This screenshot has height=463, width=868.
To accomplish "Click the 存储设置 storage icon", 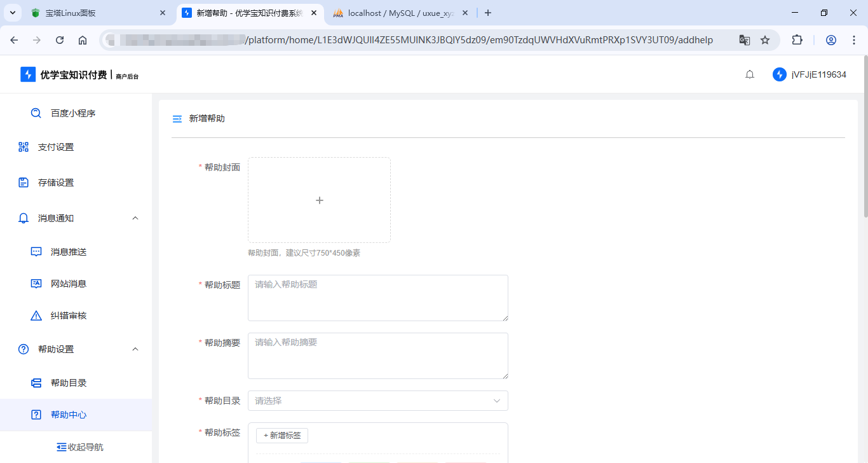I will click(x=24, y=182).
